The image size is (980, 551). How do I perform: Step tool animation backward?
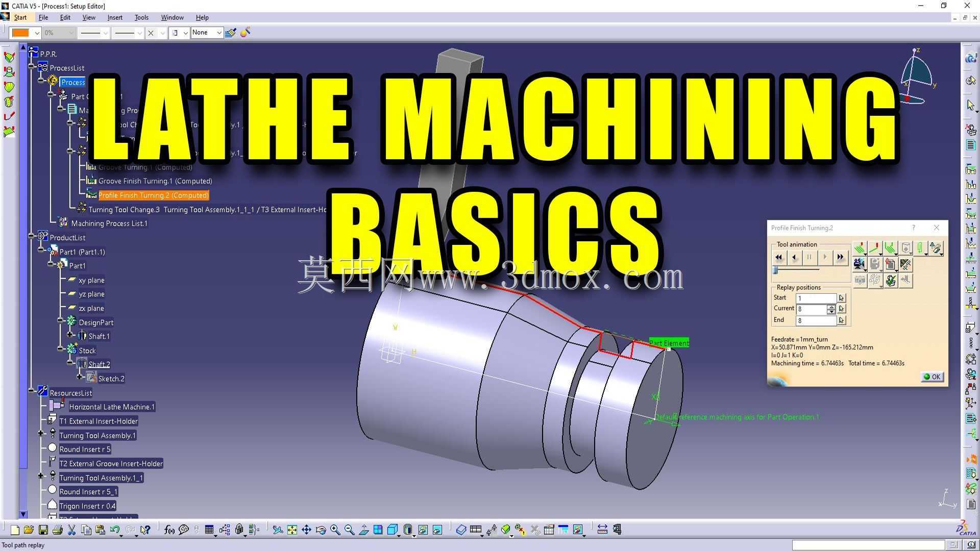794,257
